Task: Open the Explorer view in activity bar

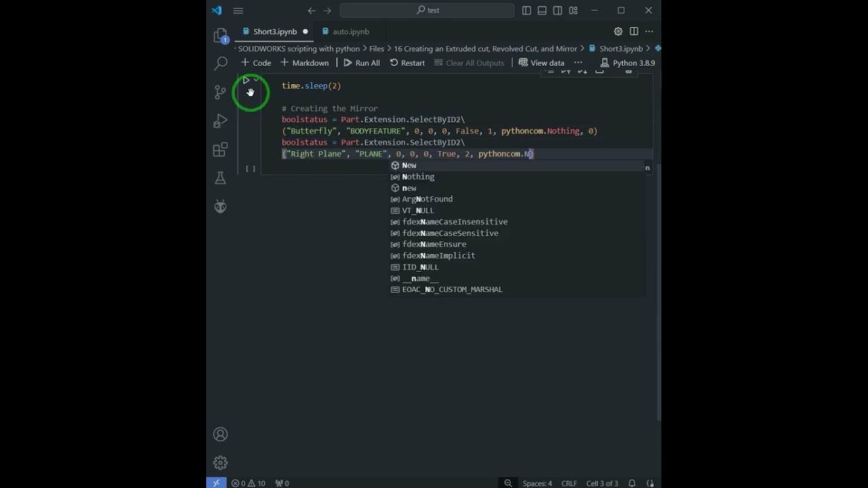Action: [220, 35]
